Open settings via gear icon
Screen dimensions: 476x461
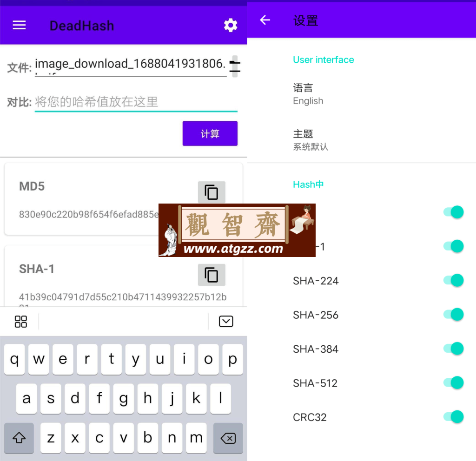[x=231, y=25]
